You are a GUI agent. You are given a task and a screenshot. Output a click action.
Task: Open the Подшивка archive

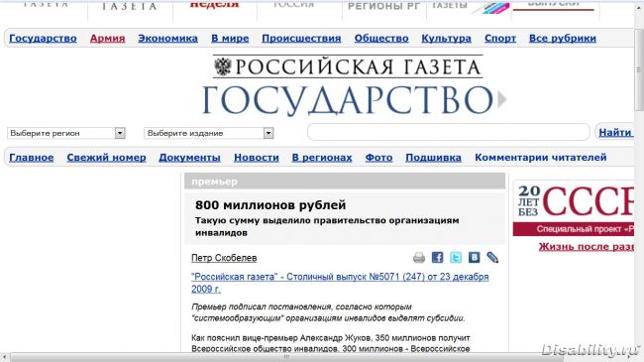(433, 158)
